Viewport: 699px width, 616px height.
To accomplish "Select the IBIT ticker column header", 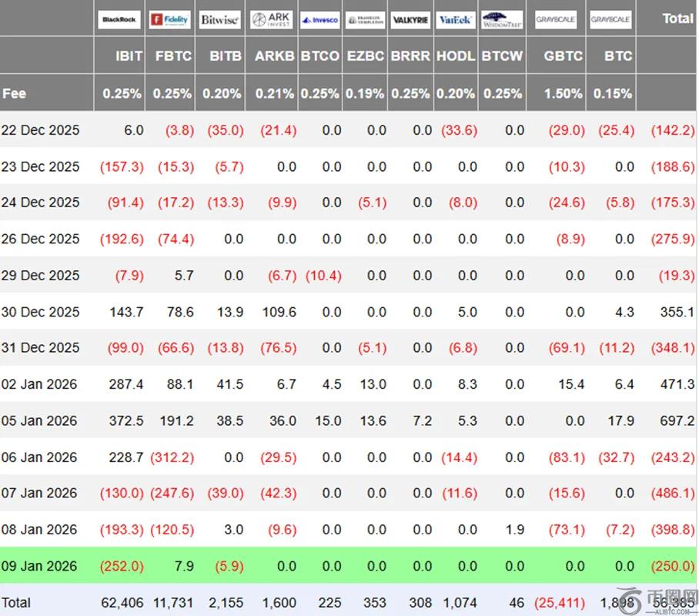I will click(128, 56).
